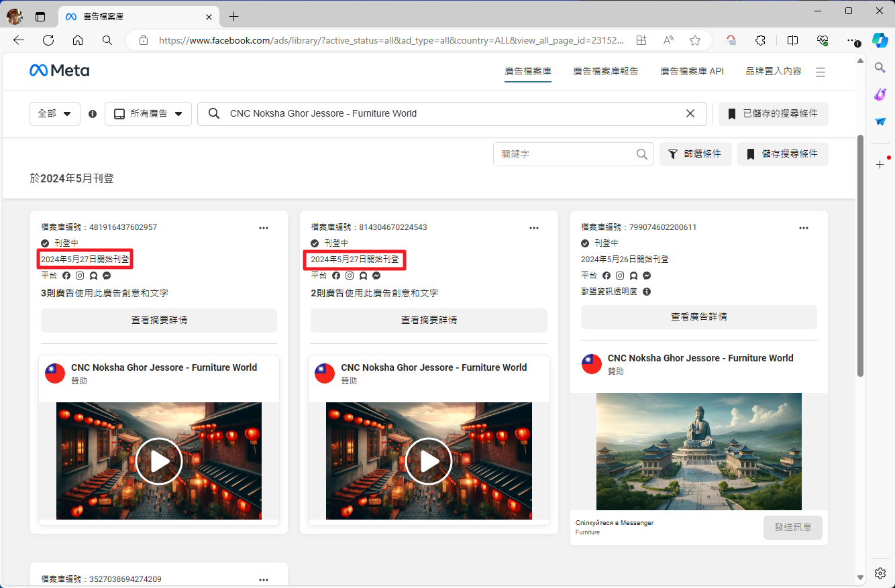The image size is (895, 588).
Task: Open the 篩選條件 filter options
Action: [x=695, y=154]
